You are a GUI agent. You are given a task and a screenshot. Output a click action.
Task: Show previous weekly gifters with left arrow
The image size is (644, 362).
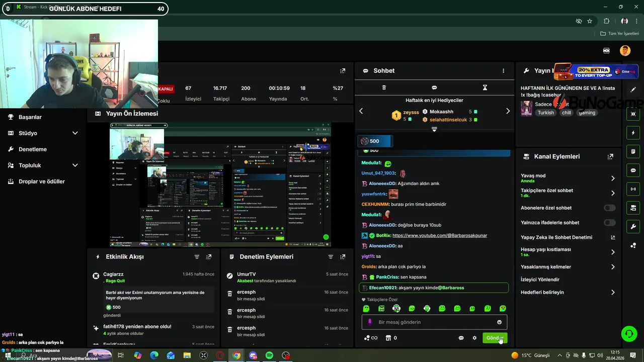361,111
